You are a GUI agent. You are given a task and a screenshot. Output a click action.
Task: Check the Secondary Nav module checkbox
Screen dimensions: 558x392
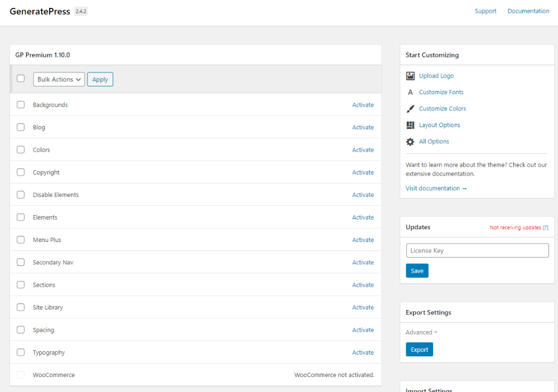click(x=21, y=262)
